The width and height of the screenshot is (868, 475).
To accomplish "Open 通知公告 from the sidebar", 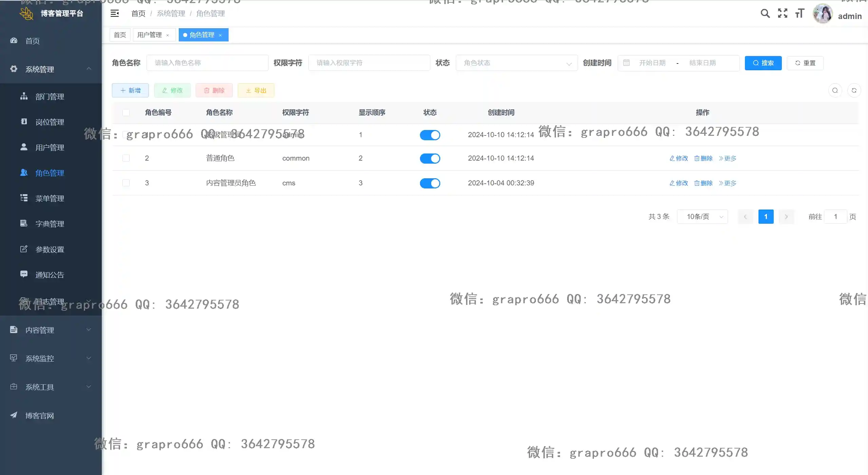I will (x=50, y=275).
